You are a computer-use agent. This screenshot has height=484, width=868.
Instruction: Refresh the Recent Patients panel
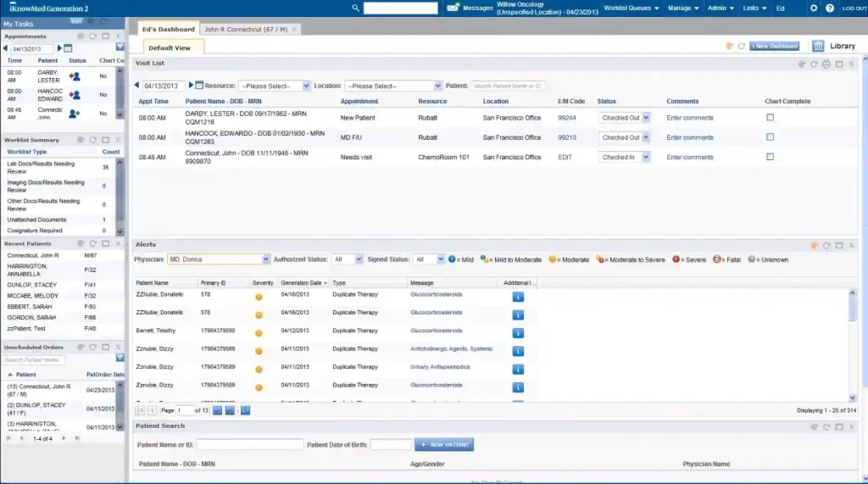pyautogui.click(x=93, y=243)
